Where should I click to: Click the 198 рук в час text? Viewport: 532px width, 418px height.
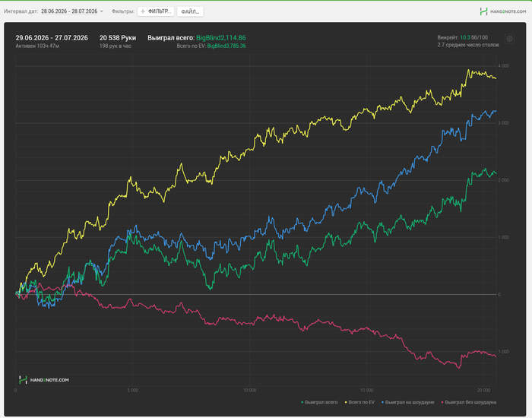(x=116, y=46)
